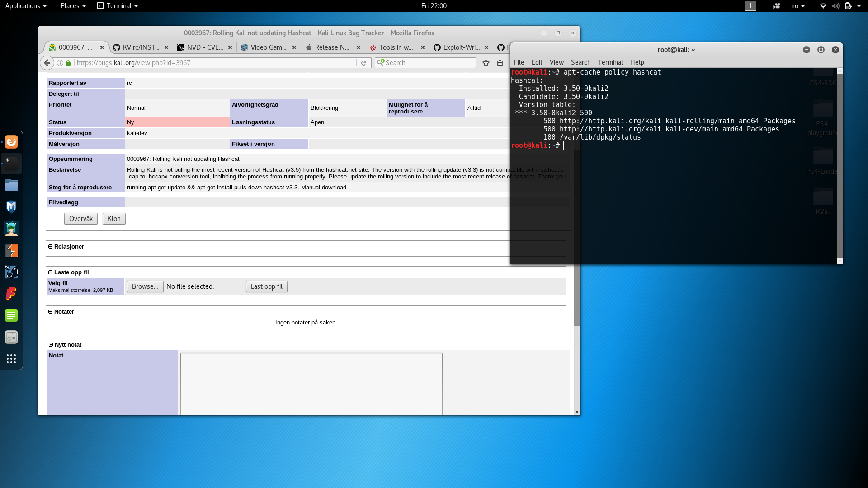
Task: Launch Burp Suite from the dock
Action: pos(11,250)
